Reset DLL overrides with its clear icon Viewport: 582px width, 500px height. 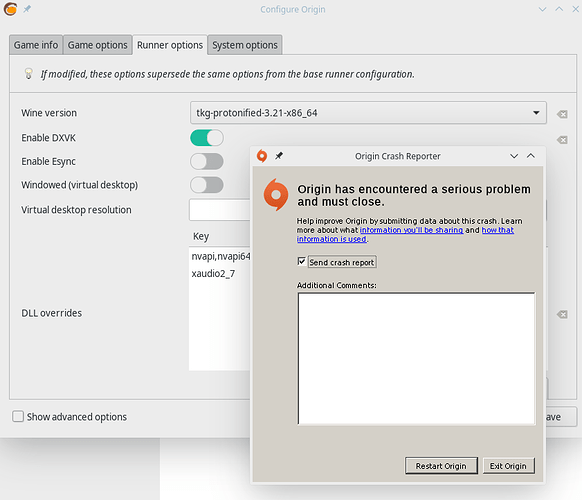pyautogui.click(x=562, y=315)
